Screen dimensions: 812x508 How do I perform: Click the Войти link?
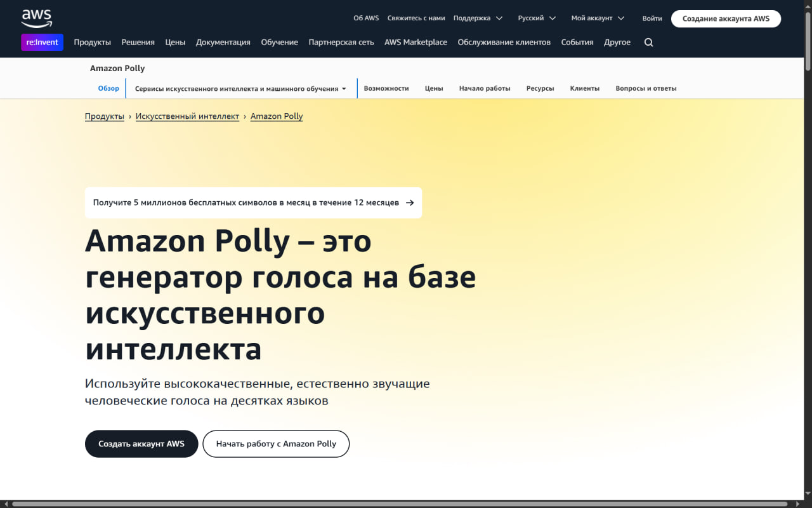(x=652, y=18)
